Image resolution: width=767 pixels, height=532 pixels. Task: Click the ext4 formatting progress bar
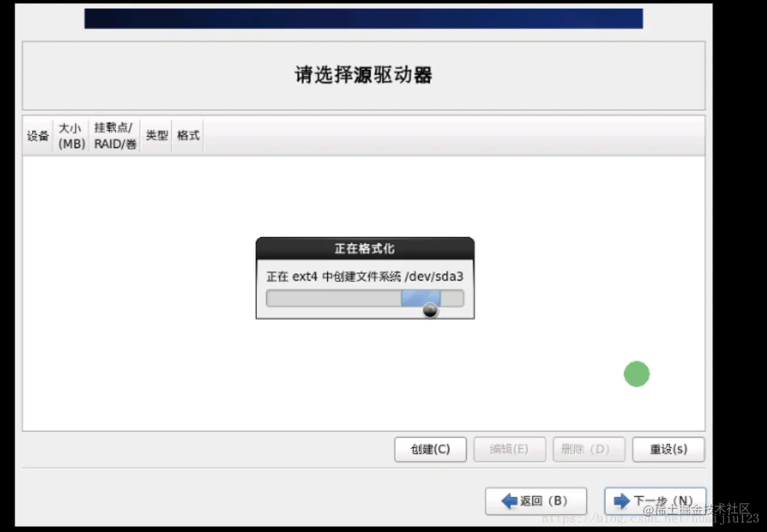coord(364,298)
